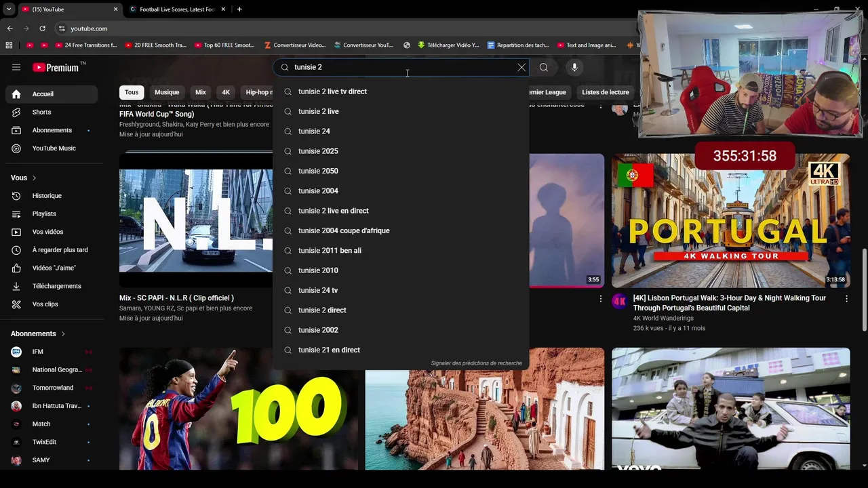Select the '4K' filter chip
868x488 pixels.
pos(226,92)
